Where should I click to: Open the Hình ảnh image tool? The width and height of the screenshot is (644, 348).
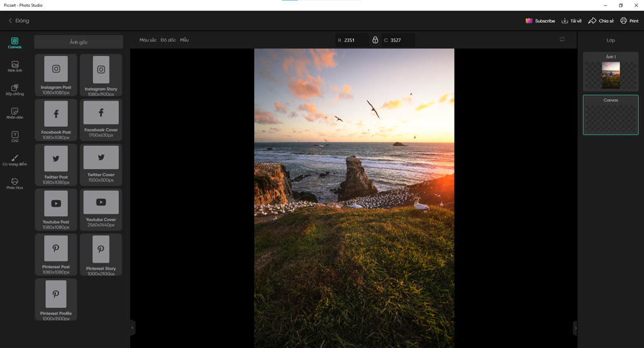[15, 67]
